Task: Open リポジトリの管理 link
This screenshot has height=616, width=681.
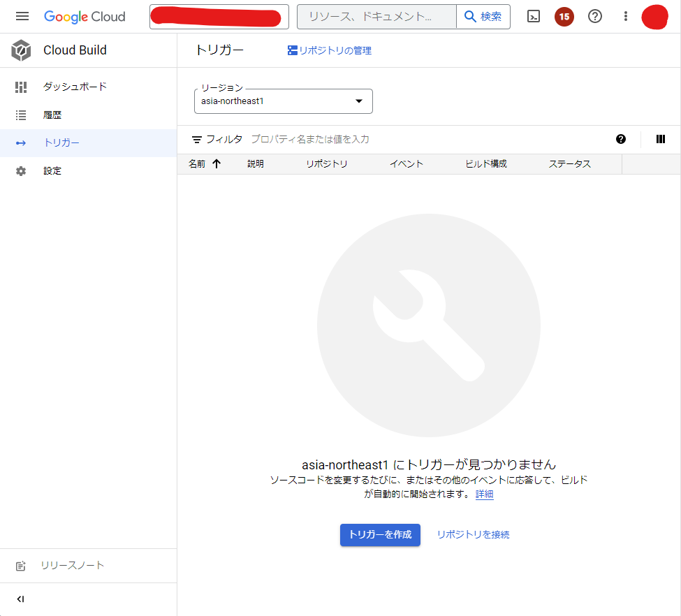Action: coord(329,50)
